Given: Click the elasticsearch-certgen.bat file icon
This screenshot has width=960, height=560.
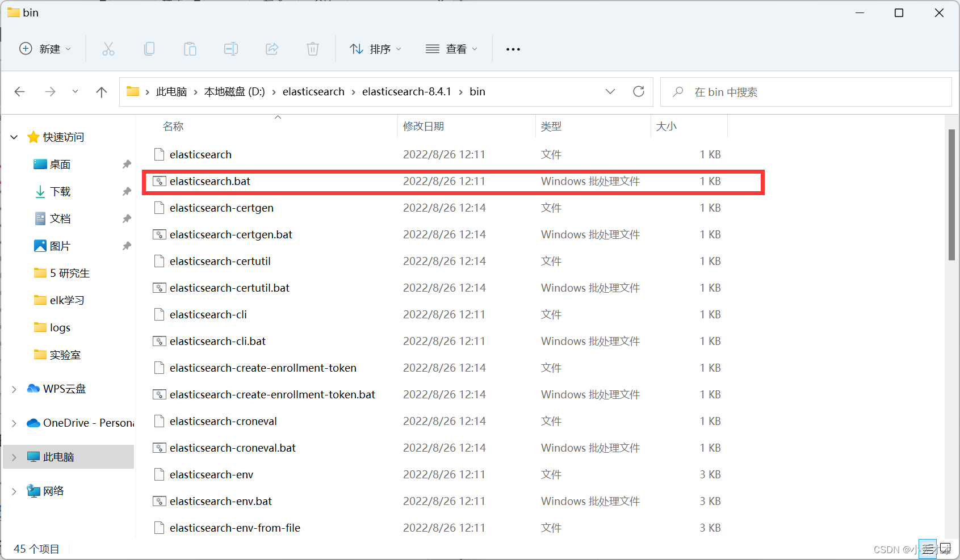Looking at the screenshot, I should point(160,234).
